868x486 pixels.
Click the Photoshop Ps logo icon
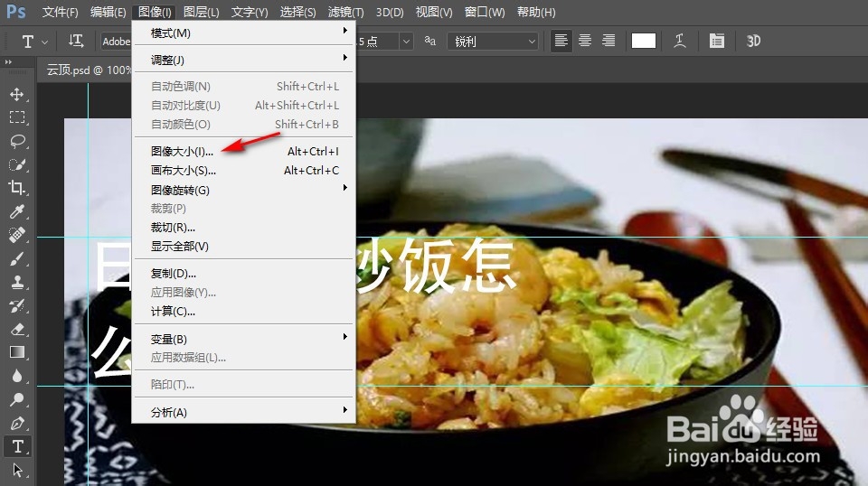point(15,12)
